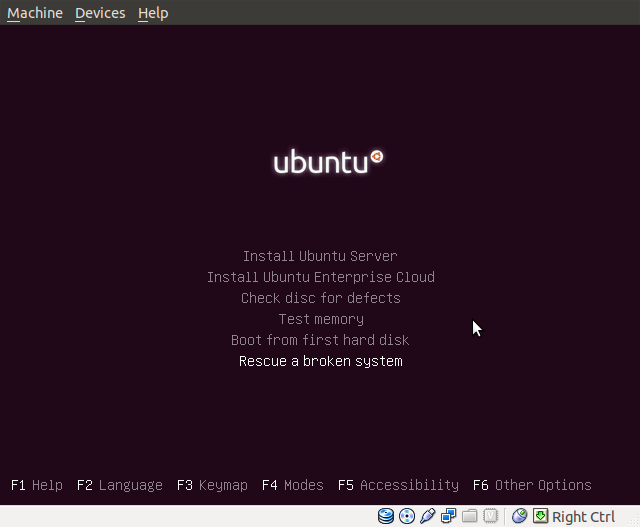This screenshot has width=640, height=527.
Task: Click the F1 Help option
Action: pyautogui.click(x=37, y=485)
